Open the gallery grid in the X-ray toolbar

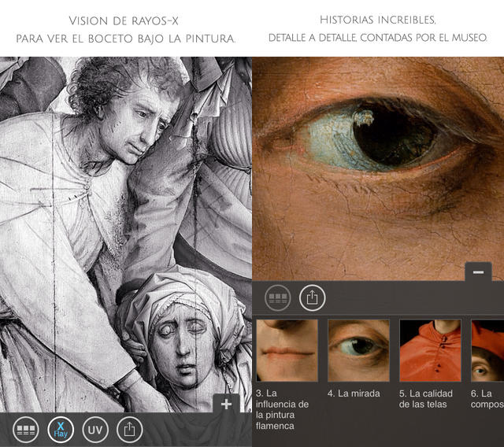click(27, 430)
